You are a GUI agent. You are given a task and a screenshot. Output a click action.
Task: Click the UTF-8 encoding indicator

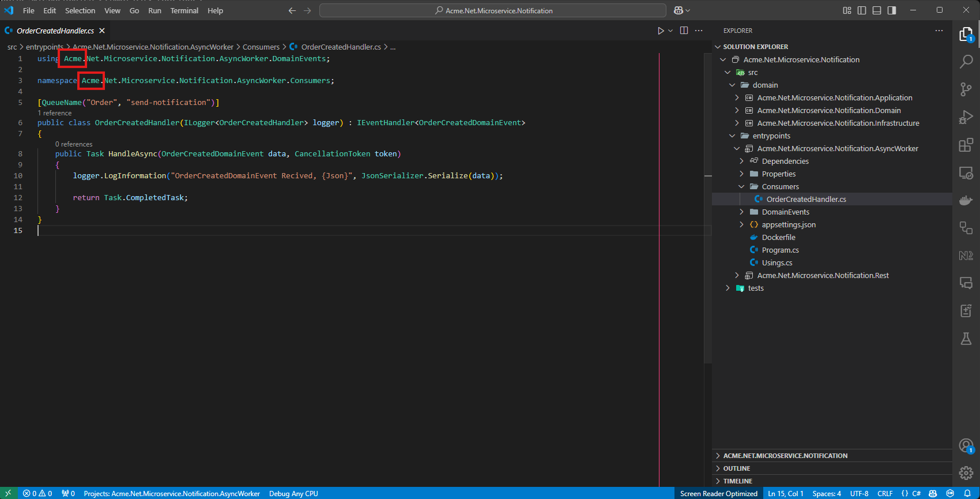point(859,493)
